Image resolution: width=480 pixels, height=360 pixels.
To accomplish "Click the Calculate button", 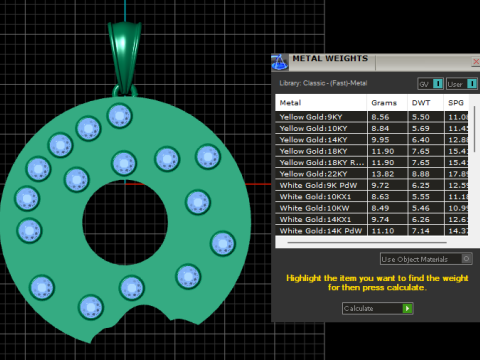I will (377, 308).
